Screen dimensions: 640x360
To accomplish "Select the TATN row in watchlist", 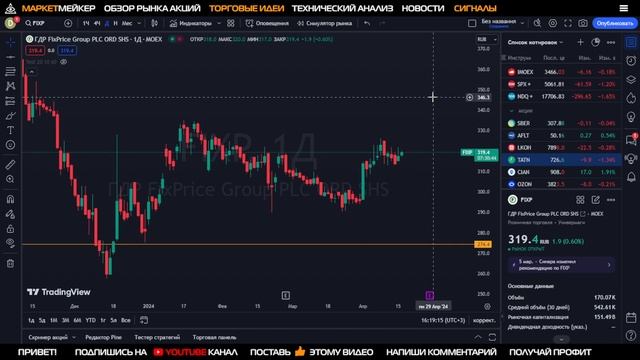I will point(562,160).
